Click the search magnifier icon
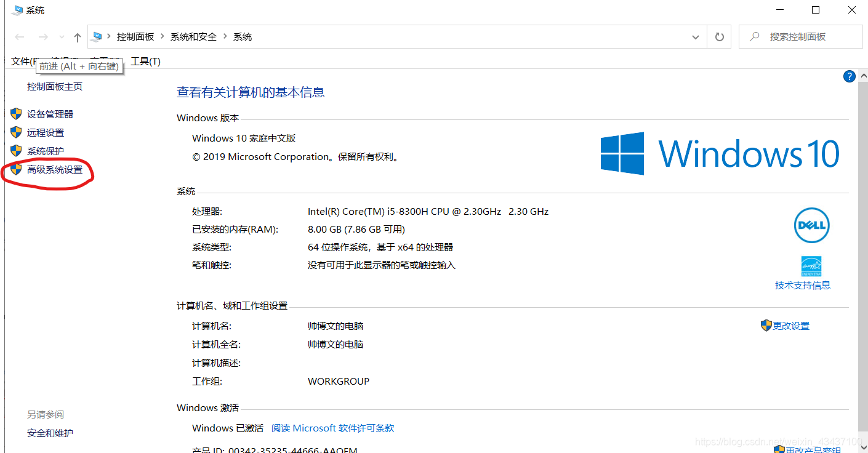 (754, 37)
